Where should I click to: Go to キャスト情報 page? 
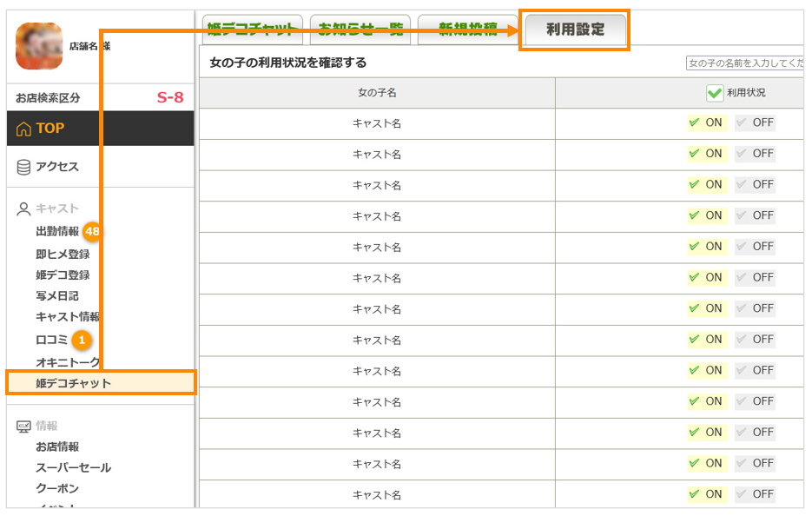point(68,317)
